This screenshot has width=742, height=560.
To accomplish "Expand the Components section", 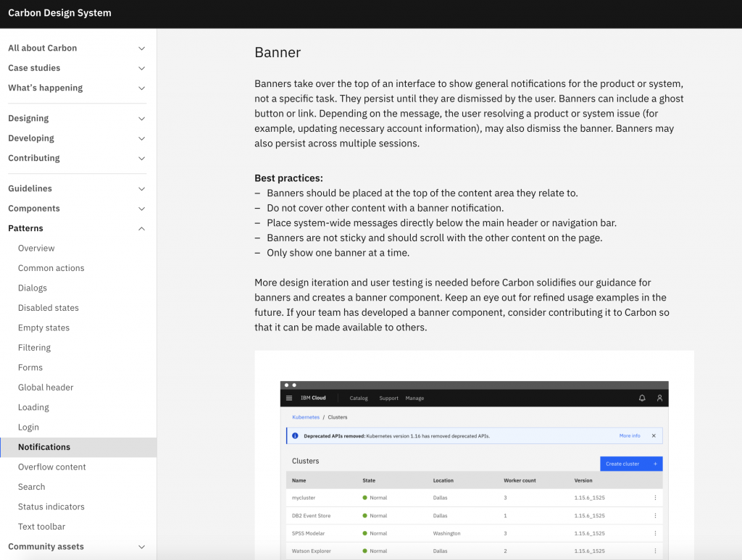I will tap(77, 208).
